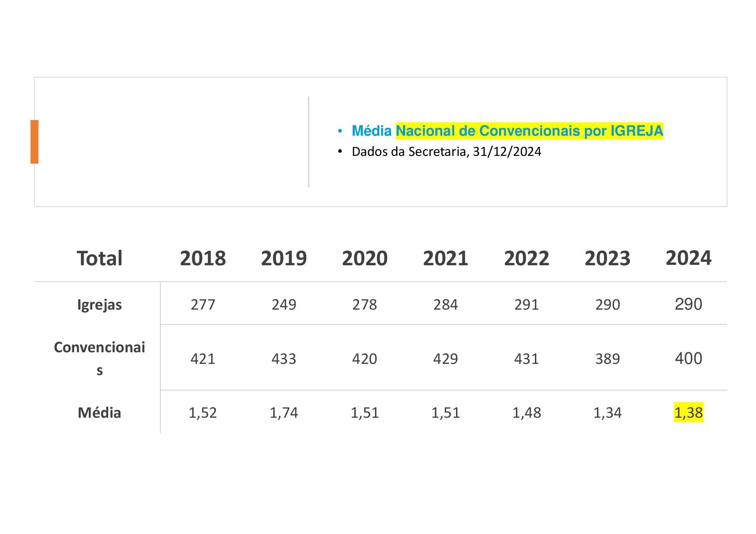Click Média value 1,34
This screenshot has width=756, height=534.
[608, 413]
